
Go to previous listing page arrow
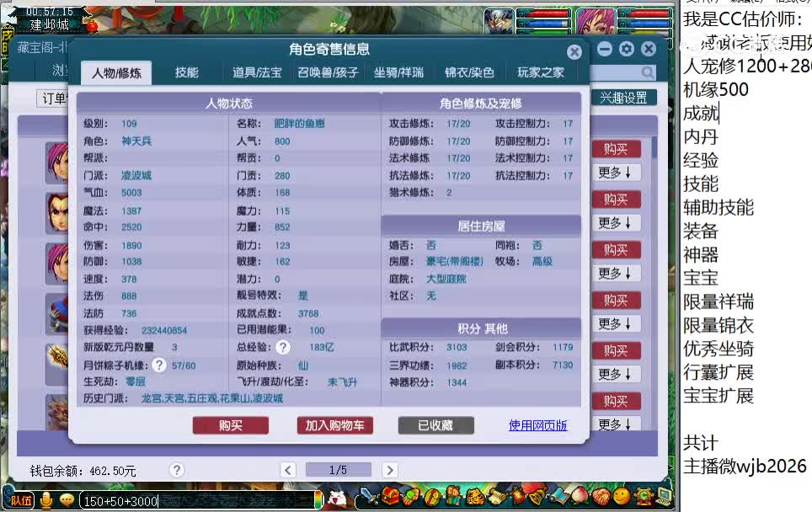[288, 470]
